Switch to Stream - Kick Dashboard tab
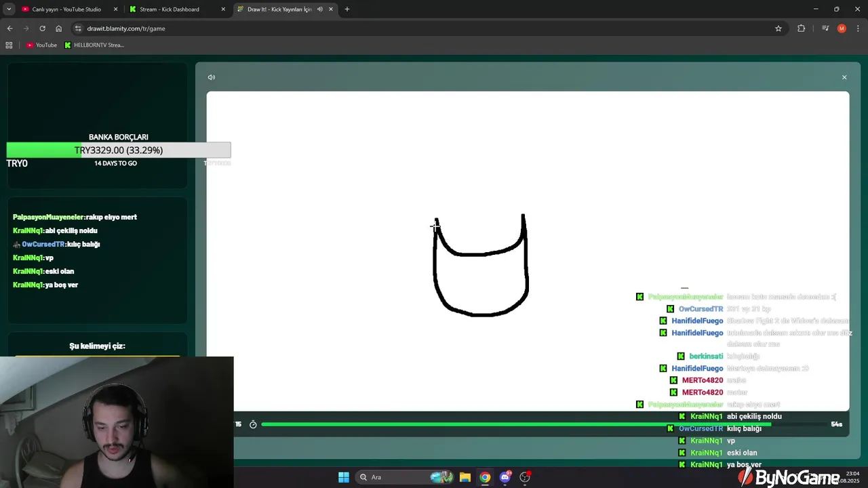 click(170, 9)
